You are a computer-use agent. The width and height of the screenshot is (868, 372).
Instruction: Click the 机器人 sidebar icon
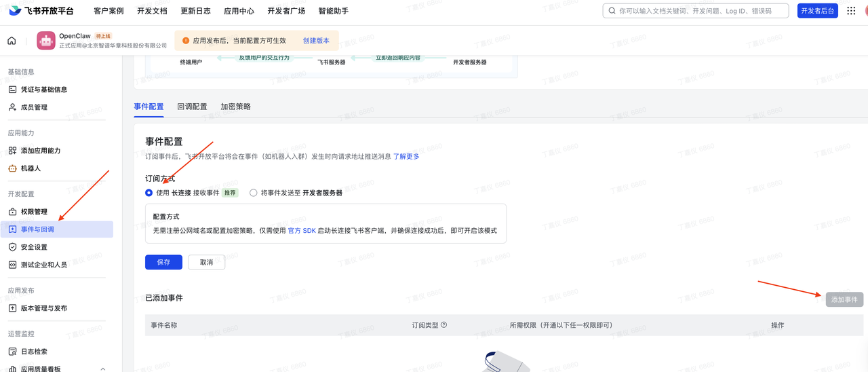point(12,168)
